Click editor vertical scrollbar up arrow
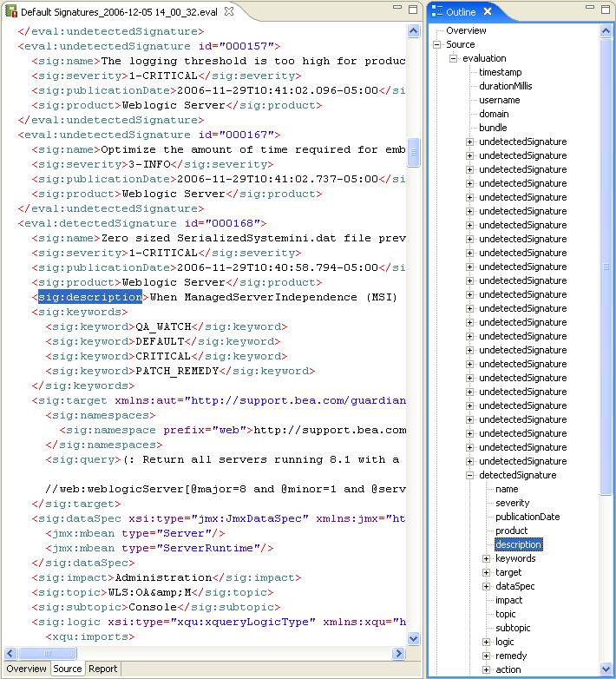 point(414,30)
